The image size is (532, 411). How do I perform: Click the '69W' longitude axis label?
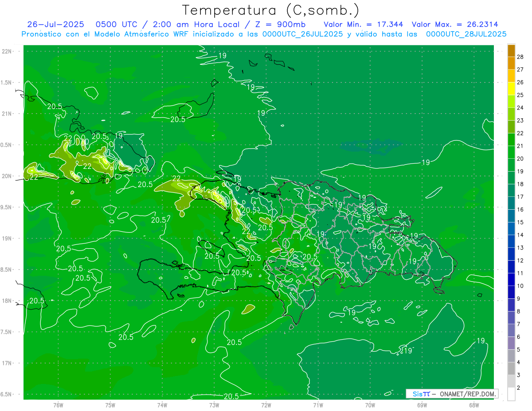tap(422, 405)
